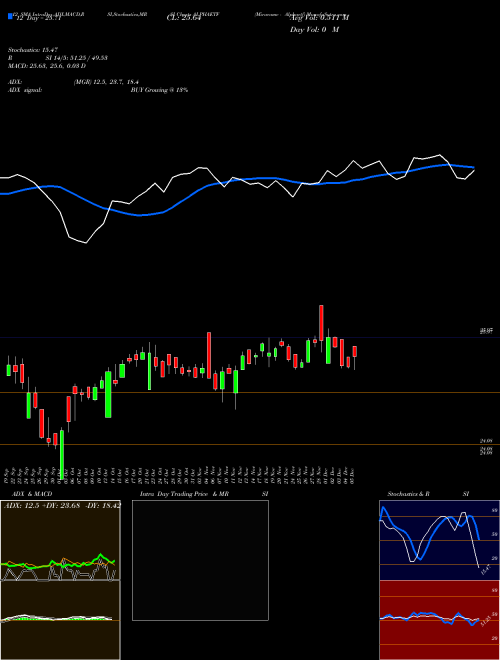Image resolution: width=500 pixels, height=660 pixels.
Task: Click the blue 12-day SMA legend square
Action: (x=10, y=16)
